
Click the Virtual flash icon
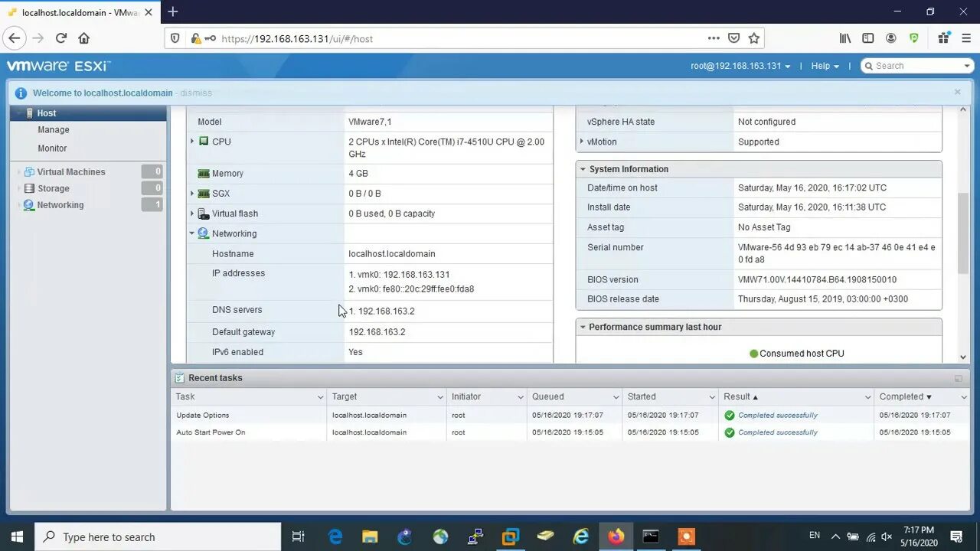tap(204, 214)
